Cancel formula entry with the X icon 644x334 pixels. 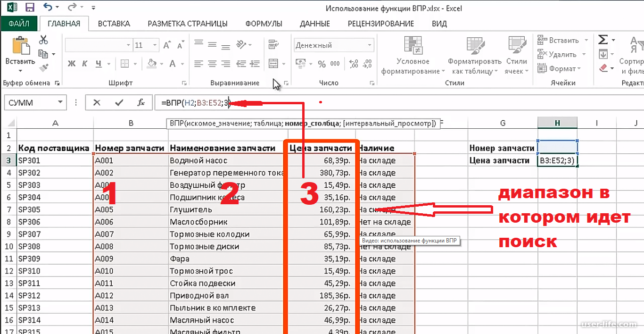tap(97, 102)
